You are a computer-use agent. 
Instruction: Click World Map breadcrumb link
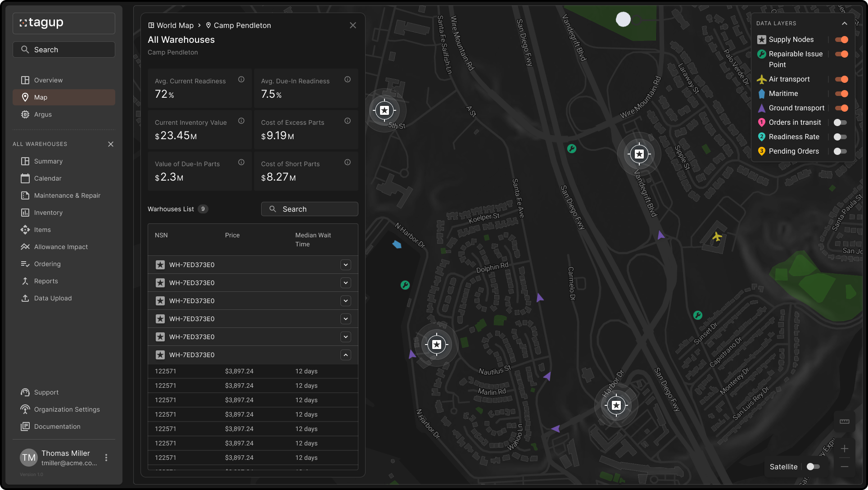tap(175, 25)
